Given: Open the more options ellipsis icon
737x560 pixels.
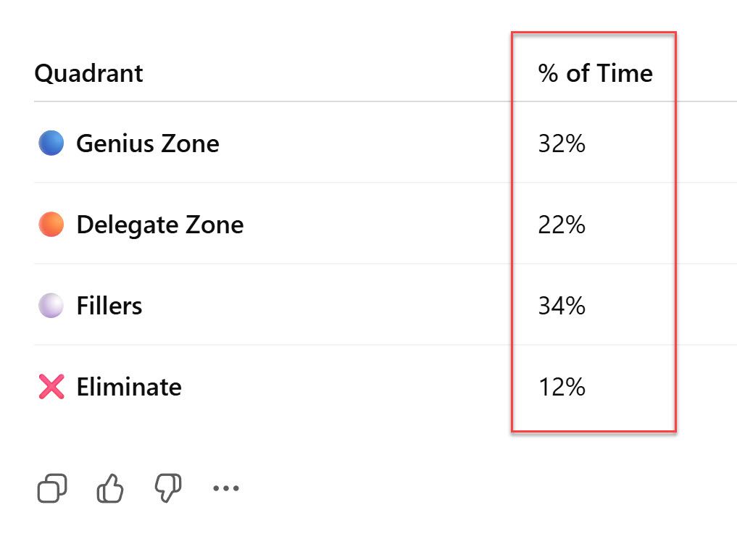Looking at the screenshot, I should [225, 488].
